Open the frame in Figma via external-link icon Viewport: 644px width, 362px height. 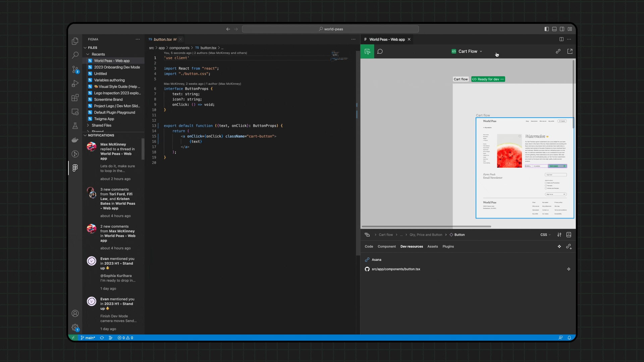tap(570, 51)
